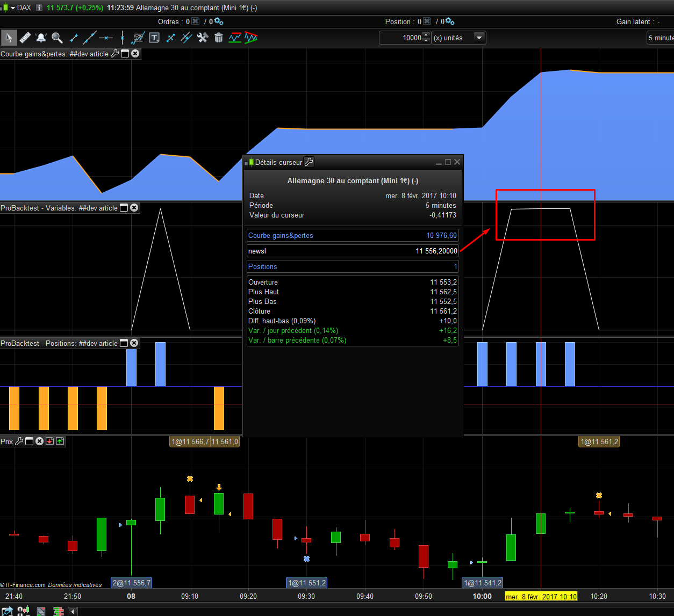Open wrench settings for Courbe gains&pertes panel
Viewport: 674px width, 616px height.
click(x=114, y=54)
